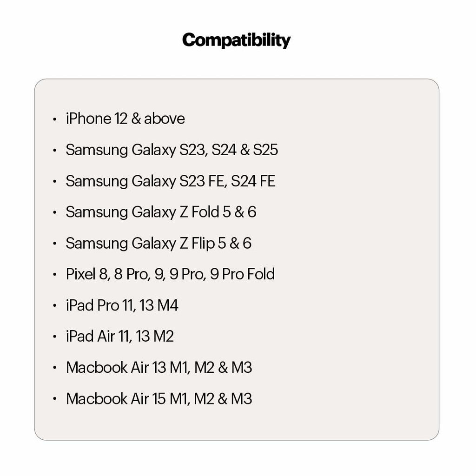The width and height of the screenshot is (476, 476).
Task: Click the iPad Air 11, 13 M2 line
Action: click(x=119, y=337)
